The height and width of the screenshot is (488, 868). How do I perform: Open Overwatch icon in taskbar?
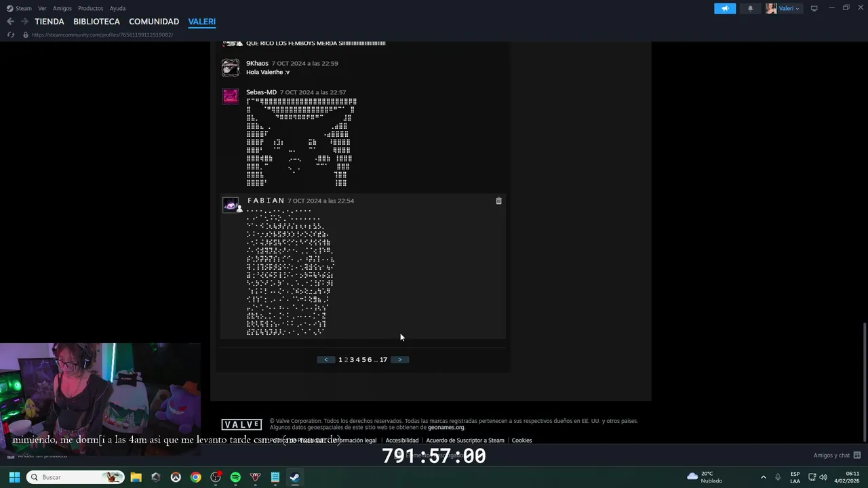(x=176, y=477)
